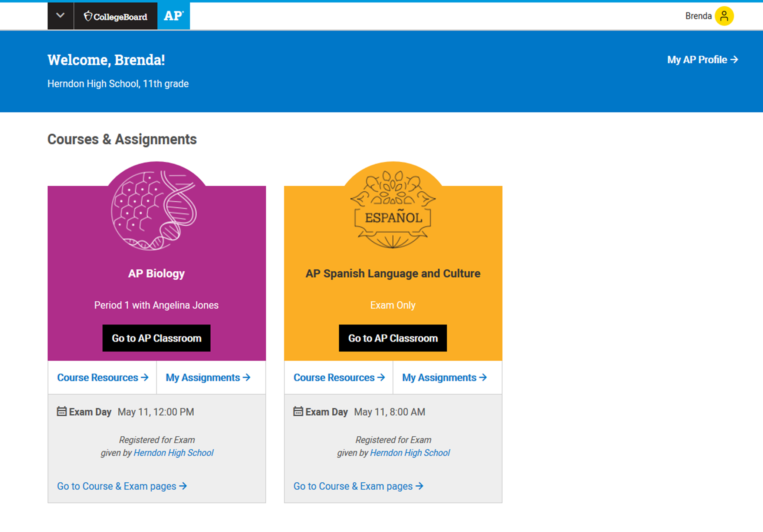The height and width of the screenshot is (532, 763).
Task: Select the 'May 11, 8:00 AM' exam date
Action: point(389,412)
